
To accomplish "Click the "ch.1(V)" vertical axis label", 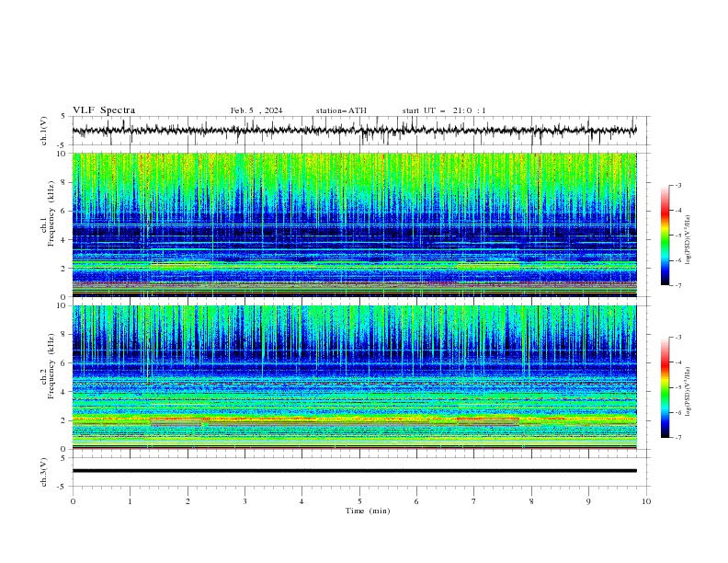I will coord(44,131).
